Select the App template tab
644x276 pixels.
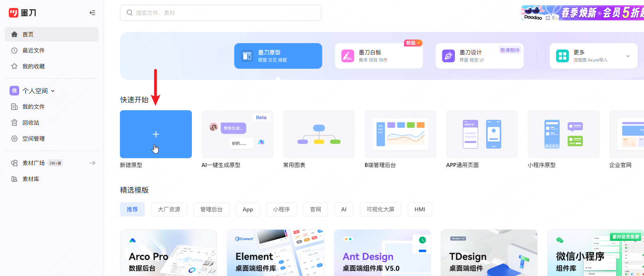tap(248, 209)
